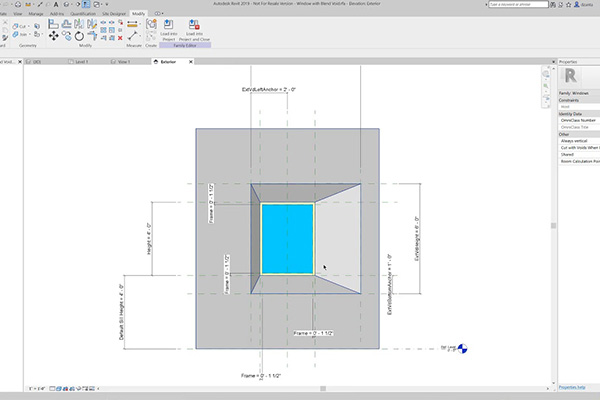Open the Customize Quick Access Toolbar dropdown

click(107, 5)
